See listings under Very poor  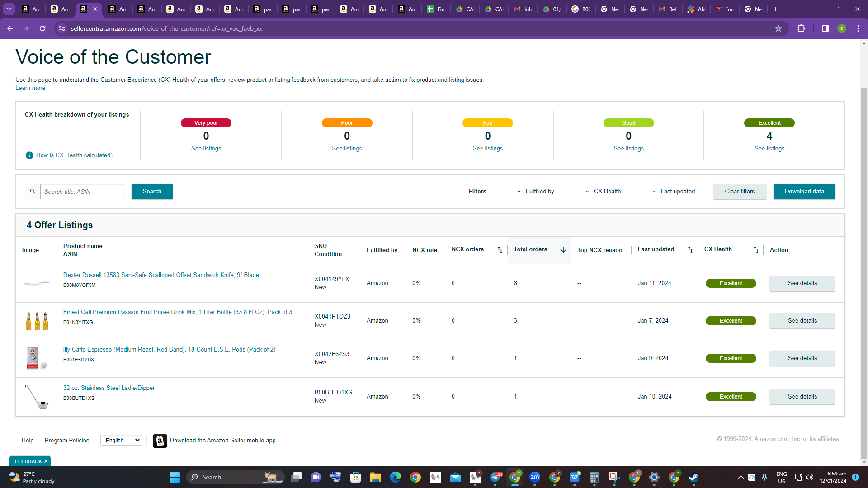point(206,149)
